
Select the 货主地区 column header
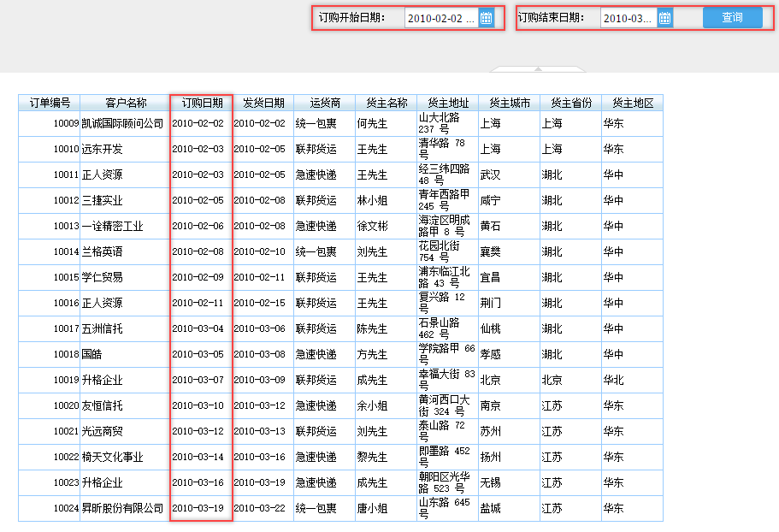coord(633,103)
